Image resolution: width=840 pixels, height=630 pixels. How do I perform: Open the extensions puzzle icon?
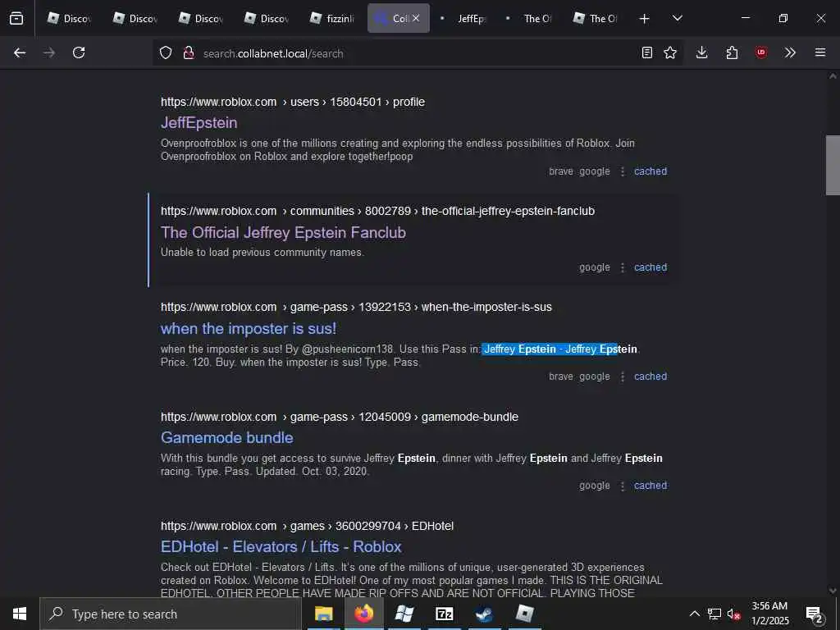[x=732, y=52]
